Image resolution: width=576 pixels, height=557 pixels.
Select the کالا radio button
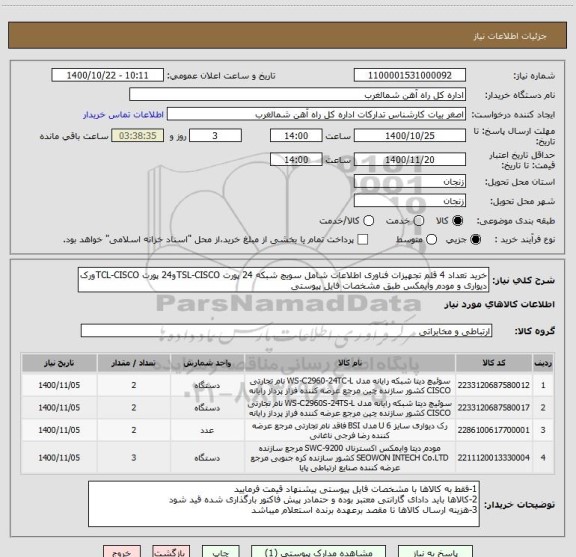click(458, 221)
